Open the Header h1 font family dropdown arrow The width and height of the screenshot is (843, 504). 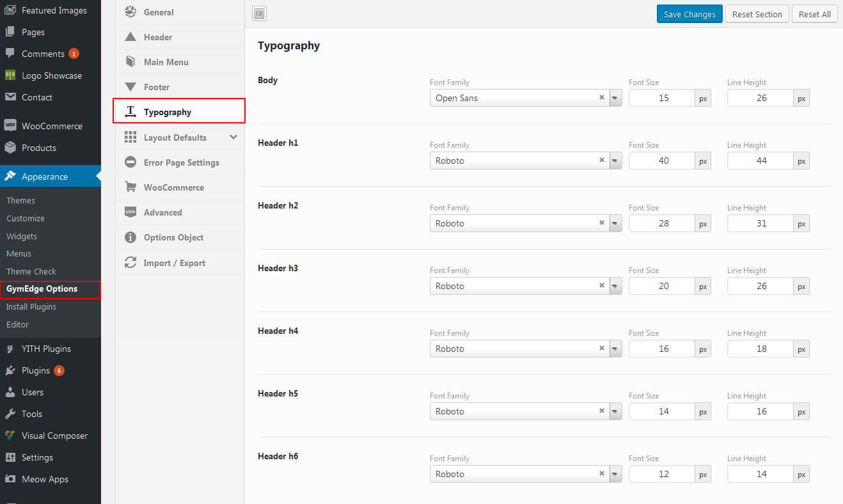(615, 161)
